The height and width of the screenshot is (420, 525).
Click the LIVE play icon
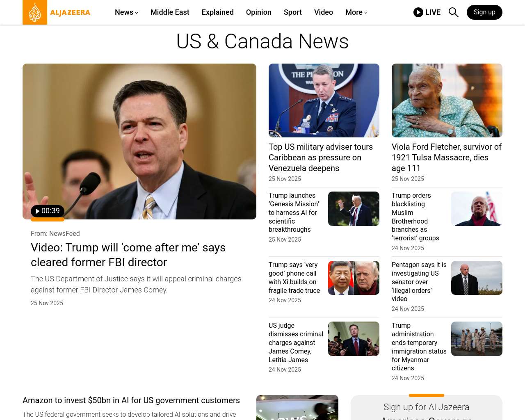pos(418,12)
